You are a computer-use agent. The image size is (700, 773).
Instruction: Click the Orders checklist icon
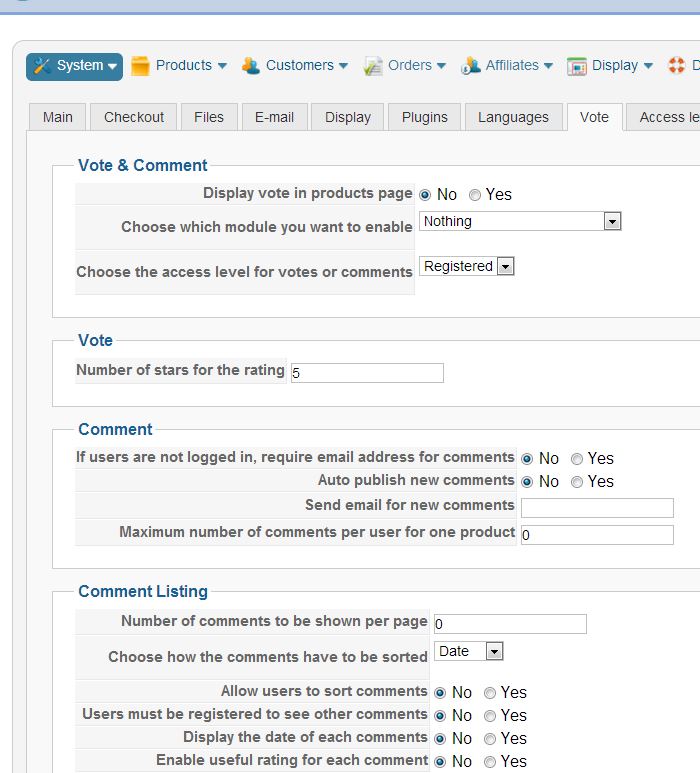(x=373, y=66)
